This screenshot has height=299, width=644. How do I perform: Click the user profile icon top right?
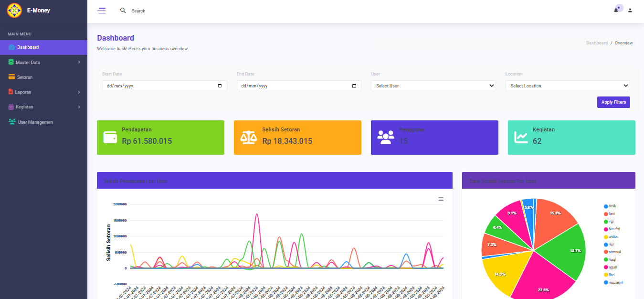[x=630, y=10]
